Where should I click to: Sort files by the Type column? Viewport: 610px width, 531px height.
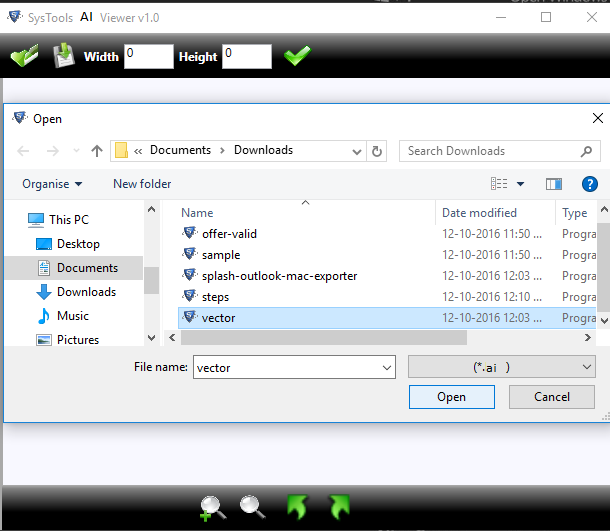pos(575,213)
